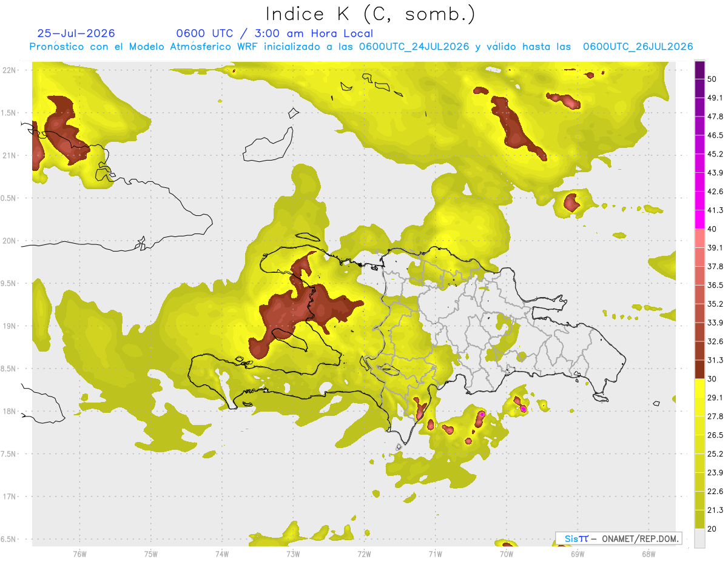Click the '69W' longitude label
728x562 pixels.
pos(578,554)
